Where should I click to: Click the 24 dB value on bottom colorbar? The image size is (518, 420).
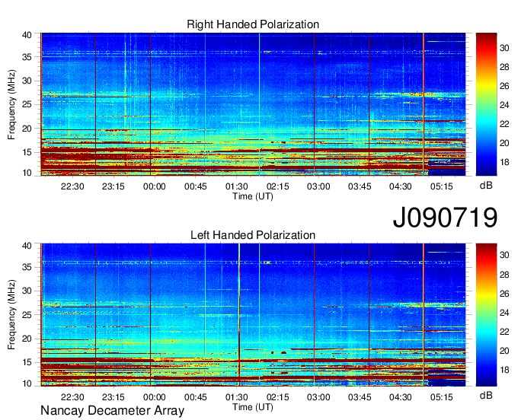504,313
